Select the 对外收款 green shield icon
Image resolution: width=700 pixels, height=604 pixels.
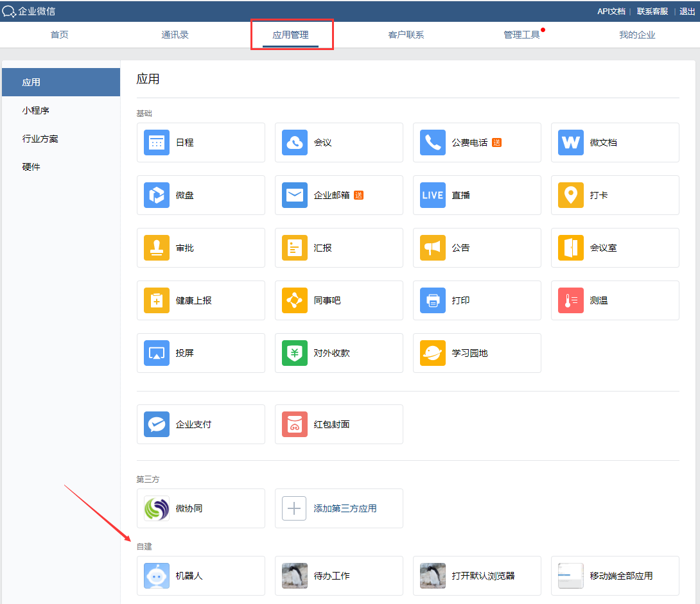295,353
